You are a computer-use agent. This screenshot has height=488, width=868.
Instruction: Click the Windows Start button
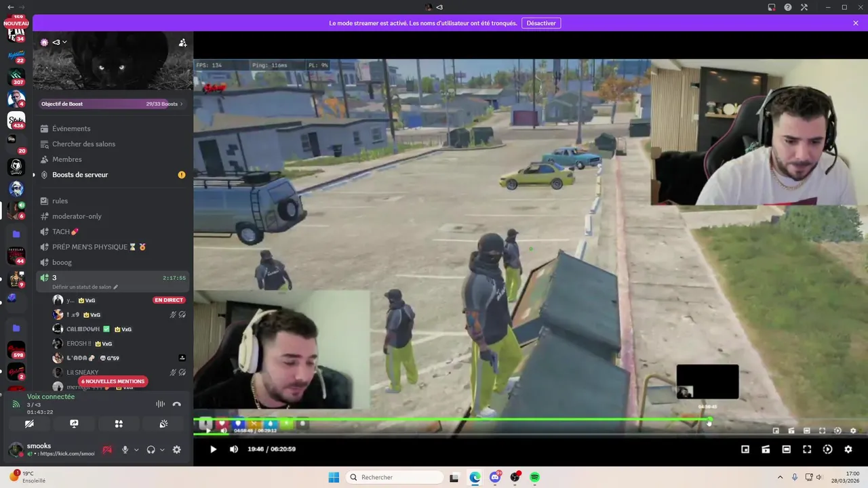click(x=334, y=477)
